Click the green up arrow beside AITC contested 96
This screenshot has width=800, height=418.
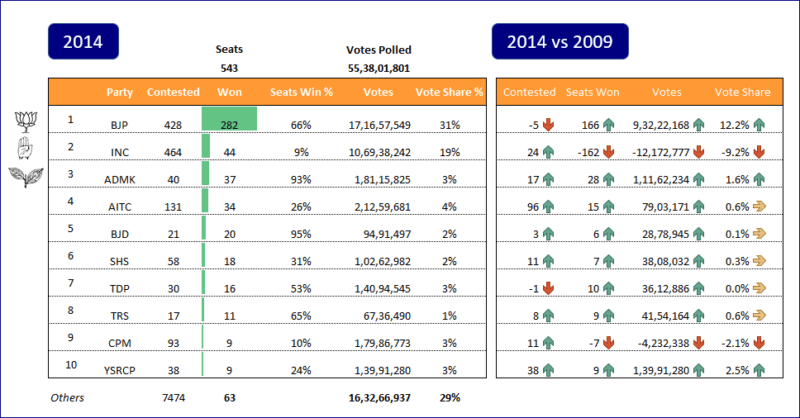click(548, 207)
